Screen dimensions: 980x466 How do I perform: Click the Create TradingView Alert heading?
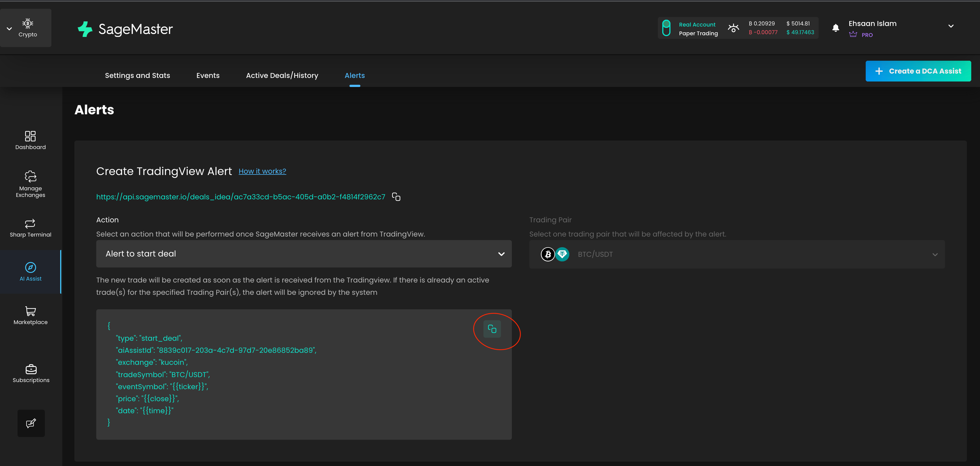(x=164, y=171)
